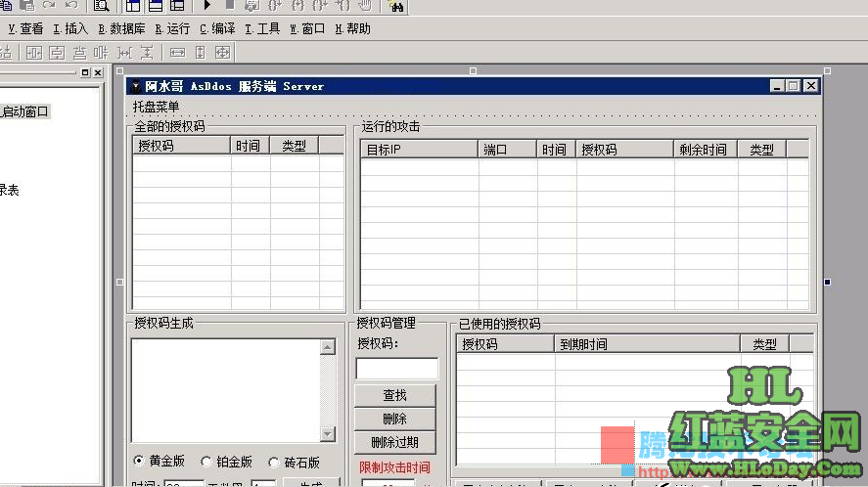Make same height icon
Viewport: 868px width, 487px height.
coord(200,53)
